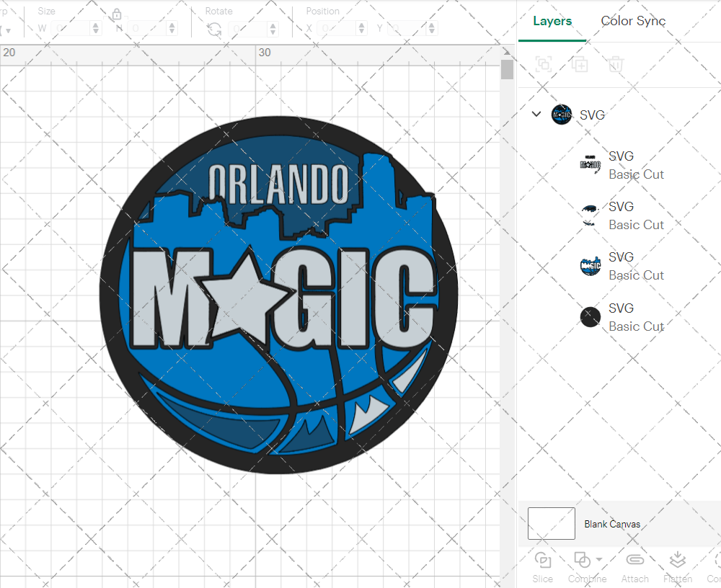Click the Group layers icon
Image resolution: width=721 pixels, height=588 pixels.
click(544, 64)
